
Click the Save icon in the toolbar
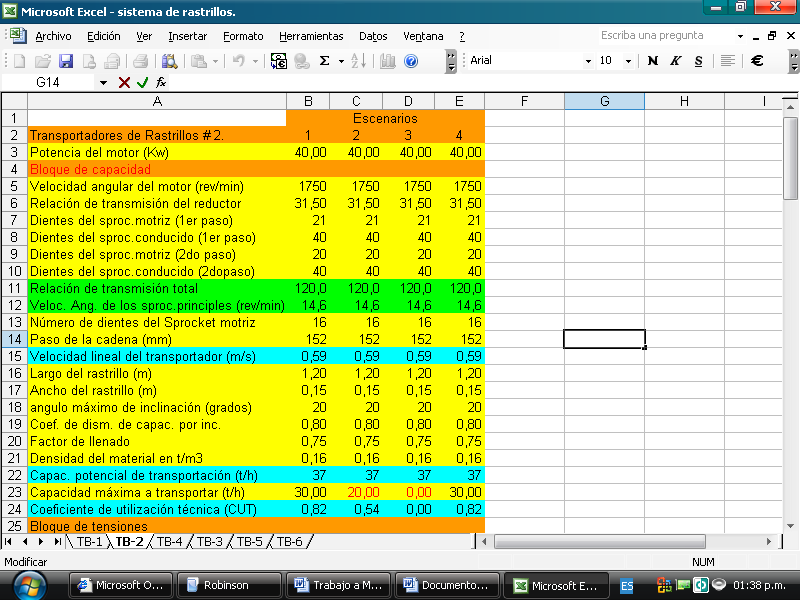(66, 61)
